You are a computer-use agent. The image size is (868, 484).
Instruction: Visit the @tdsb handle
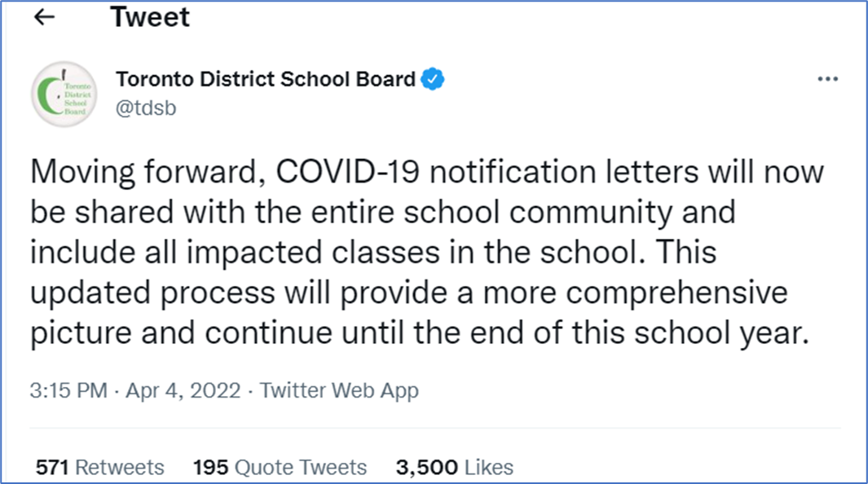coord(146,108)
